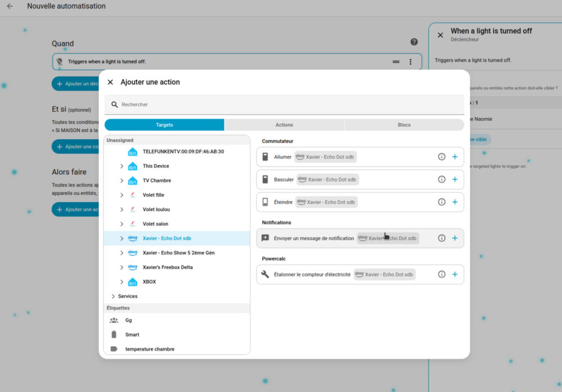Click Ajouter un déclencheur button
The image size is (562, 392).
(x=76, y=84)
